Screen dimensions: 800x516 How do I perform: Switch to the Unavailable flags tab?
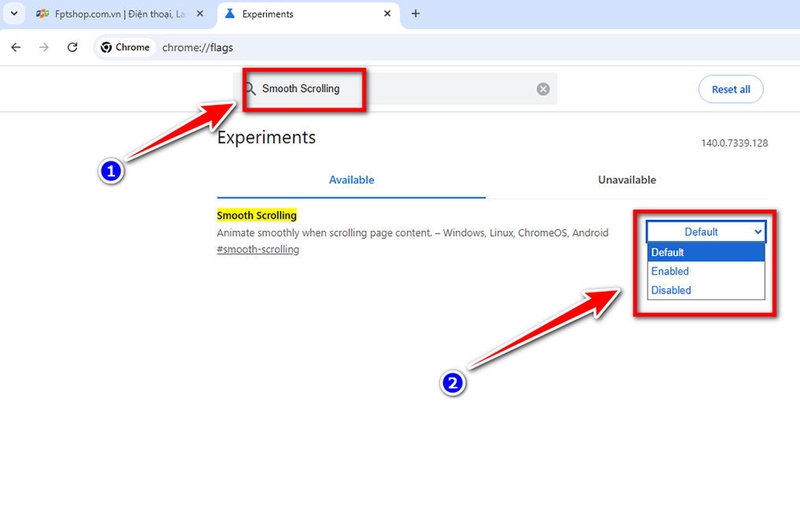pyautogui.click(x=627, y=180)
